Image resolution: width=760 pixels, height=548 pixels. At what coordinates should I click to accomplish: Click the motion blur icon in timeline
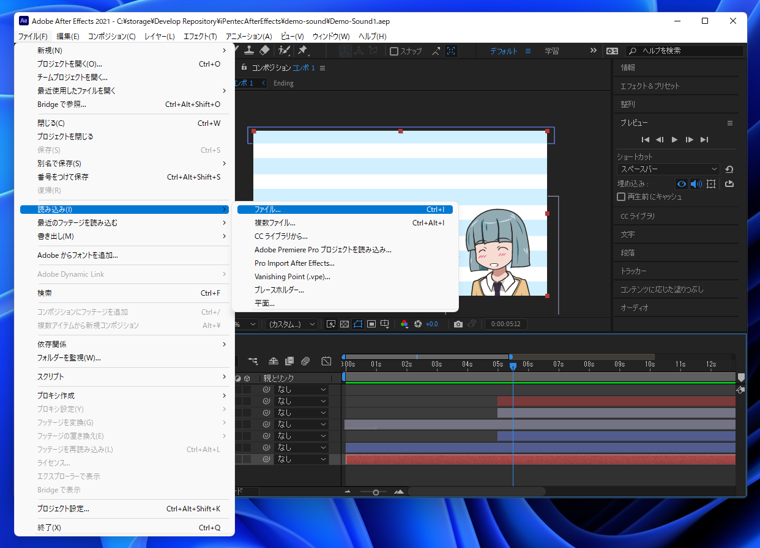click(305, 361)
